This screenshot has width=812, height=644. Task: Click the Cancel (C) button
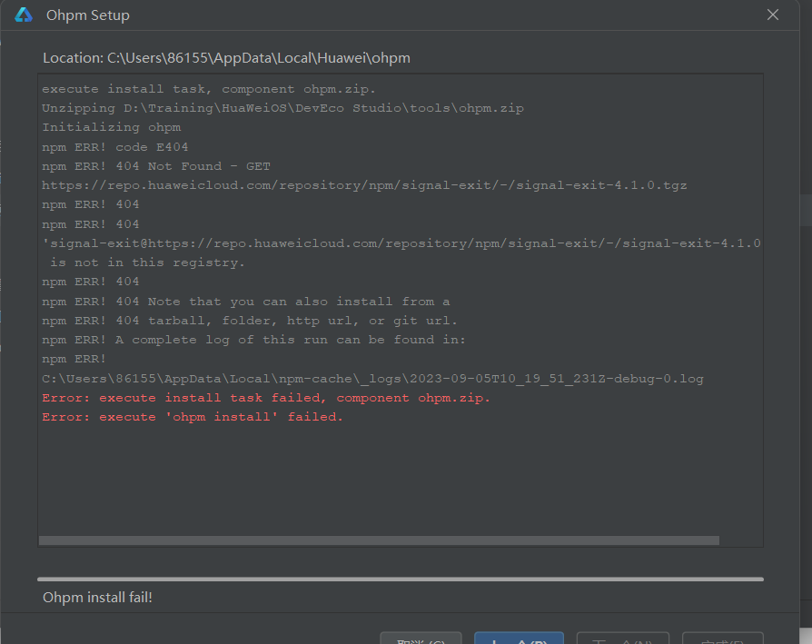[x=421, y=639]
